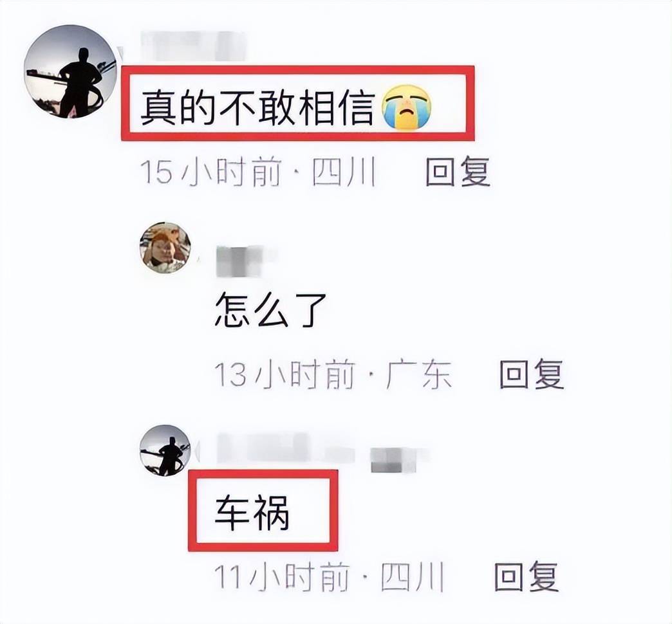Tap the 13小时前 timestamp
Image resolution: width=672 pixels, height=624 pixels.
(285, 375)
